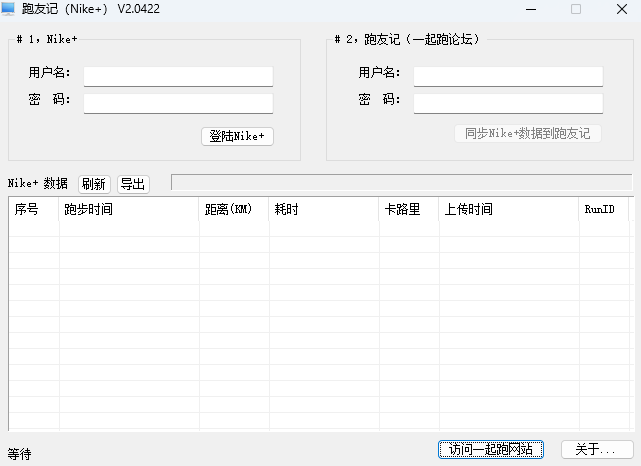641x466 pixels.
Task: Click 同步Nike+数据到跑友记 button
Action: 528,133
